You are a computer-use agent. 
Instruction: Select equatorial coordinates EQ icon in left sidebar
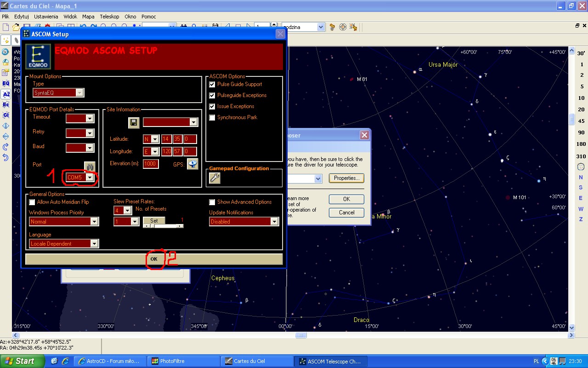pos(6,84)
